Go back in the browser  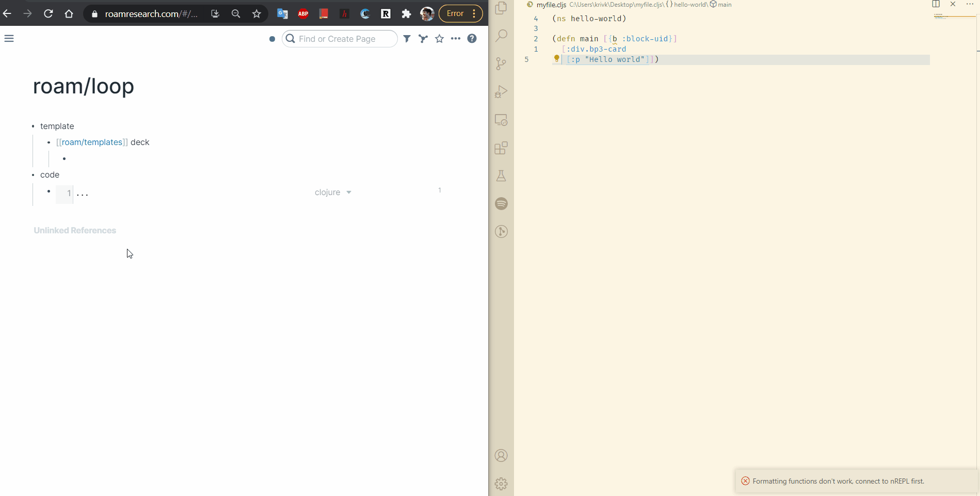[x=7, y=14]
